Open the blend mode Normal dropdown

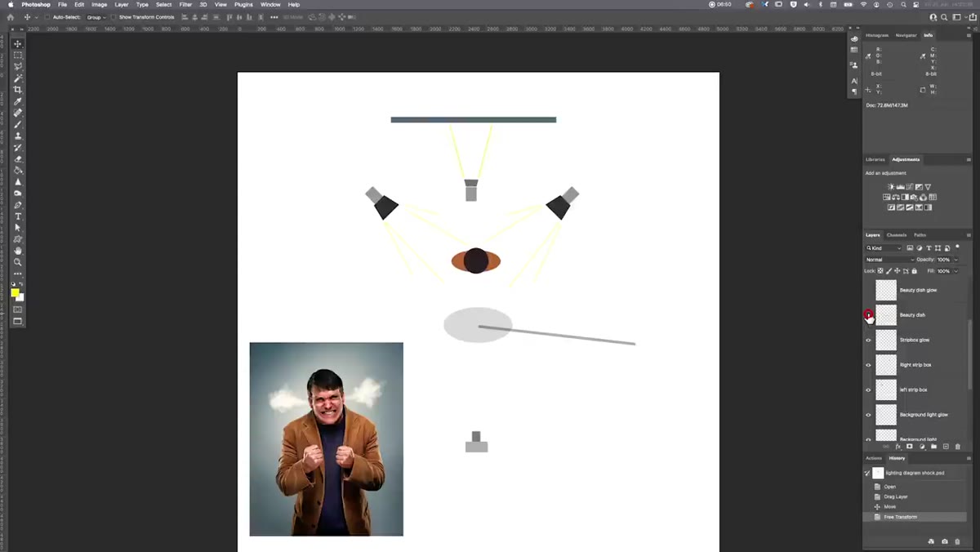889,260
